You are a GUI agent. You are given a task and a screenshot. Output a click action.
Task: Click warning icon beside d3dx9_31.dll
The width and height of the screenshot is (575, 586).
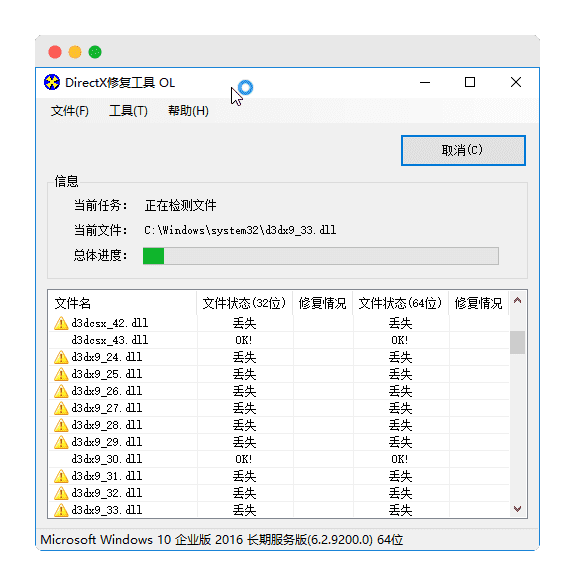point(61,476)
